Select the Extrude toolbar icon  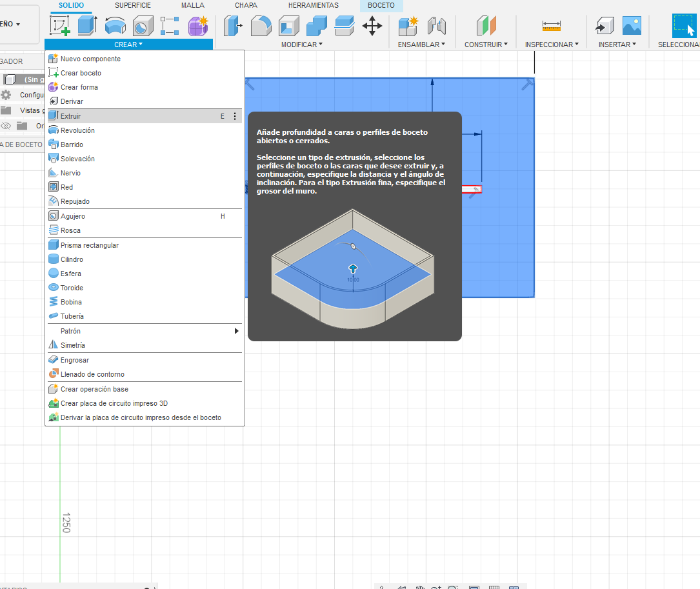[x=88, y=26]
